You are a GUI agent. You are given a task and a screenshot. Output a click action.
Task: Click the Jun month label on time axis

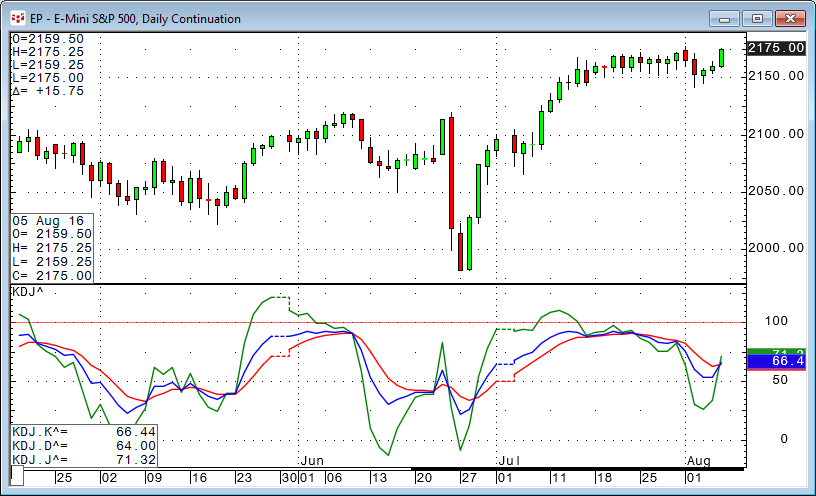pos(312,461)
